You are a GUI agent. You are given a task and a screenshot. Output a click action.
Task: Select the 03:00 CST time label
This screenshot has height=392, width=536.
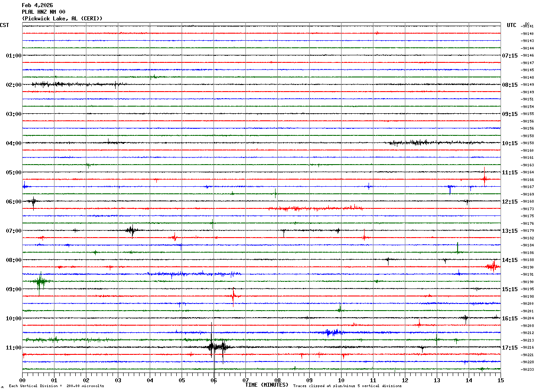coord(13,114)
